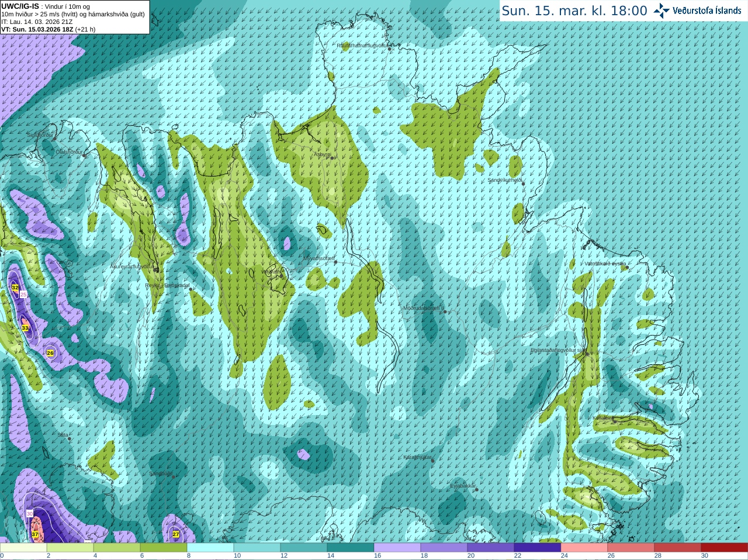This screenshot has width=748, height=560.
Task: Click the yellow gust marker showing 33
Action: 25,328
